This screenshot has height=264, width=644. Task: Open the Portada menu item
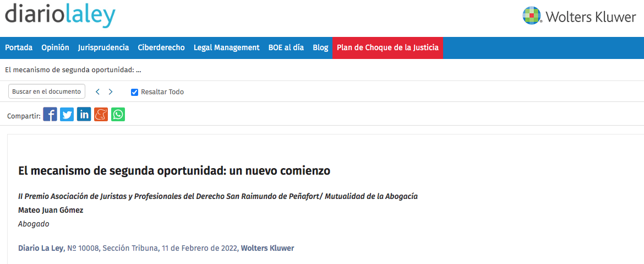click(19, 48)
